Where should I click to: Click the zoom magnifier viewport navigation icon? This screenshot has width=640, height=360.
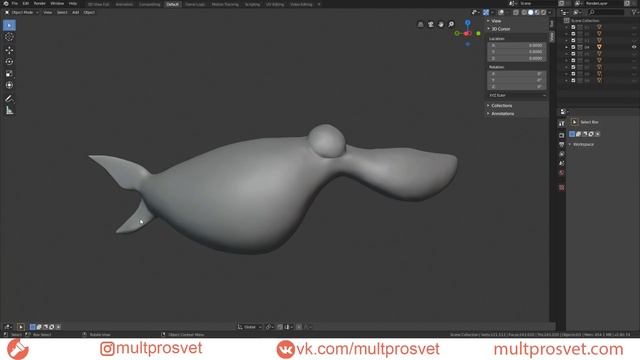point(451,24)
